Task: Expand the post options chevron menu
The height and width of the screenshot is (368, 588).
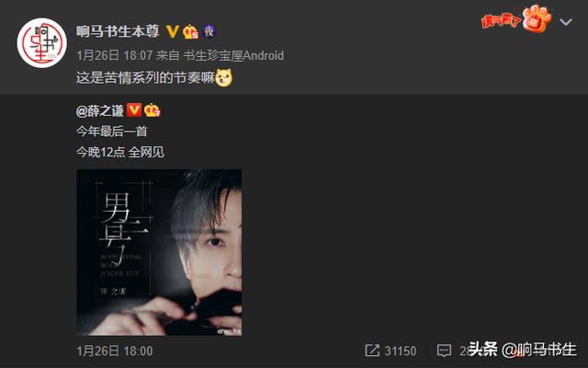Action: tap(566, 22)
